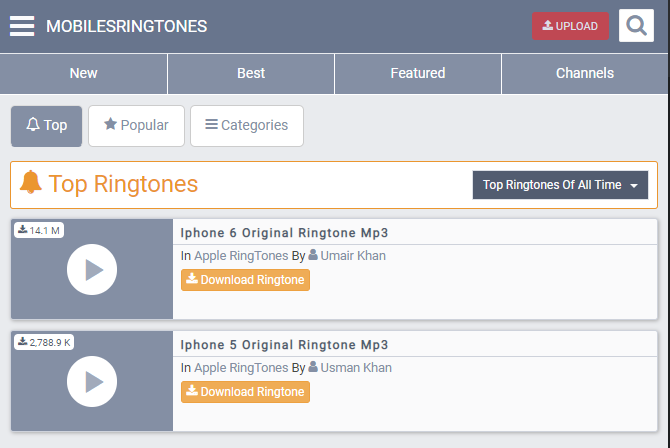
Task: Switch to the New tab
Action: [84, 73]
